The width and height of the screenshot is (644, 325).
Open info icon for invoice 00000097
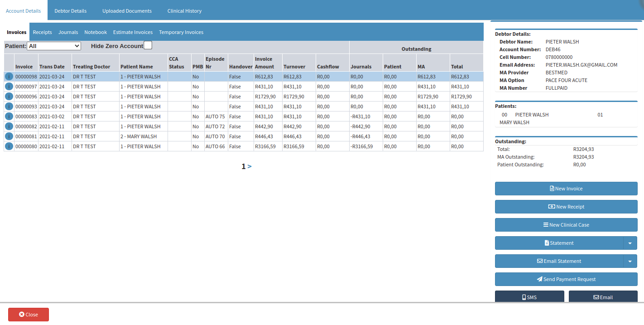tap(9, 87)
